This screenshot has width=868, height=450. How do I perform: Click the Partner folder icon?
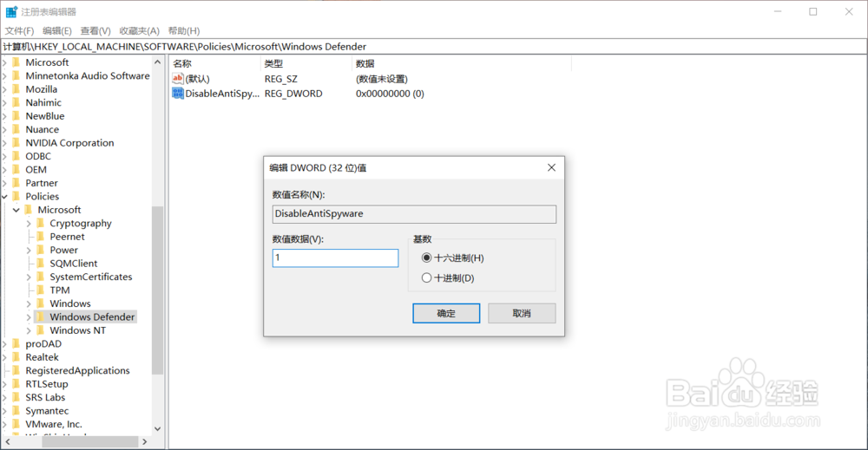[x=16, y=183]
